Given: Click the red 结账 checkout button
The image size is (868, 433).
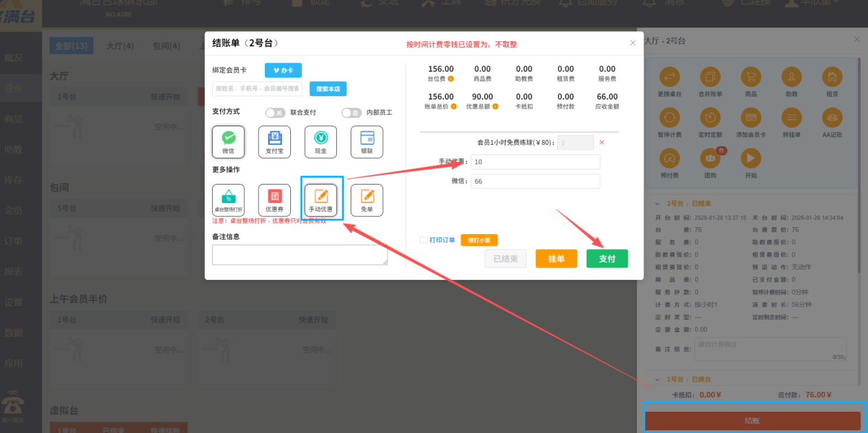Looking at the screenshot, I should coord(753,421).
